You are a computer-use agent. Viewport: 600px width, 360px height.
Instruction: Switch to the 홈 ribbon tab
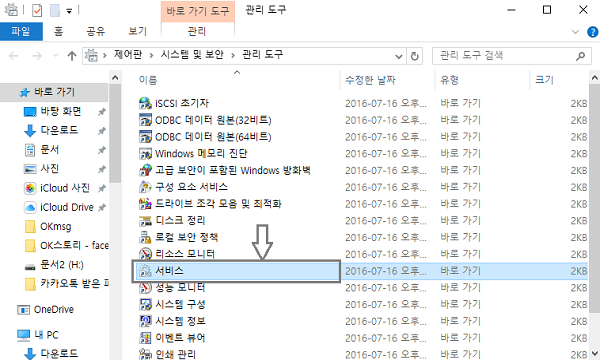pos(59,31)
